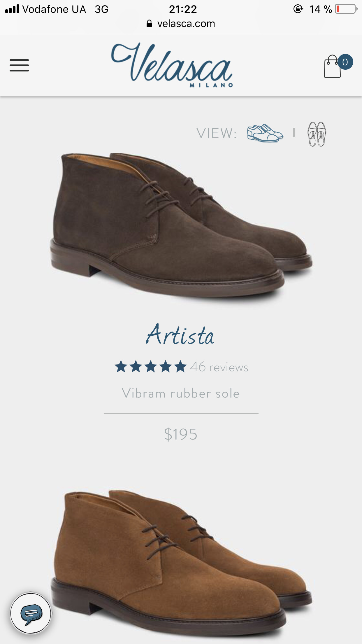Viewport: 362px width, 644px height.
Task: Switch to side view shoe icon
Action: (x=265, y=133)
